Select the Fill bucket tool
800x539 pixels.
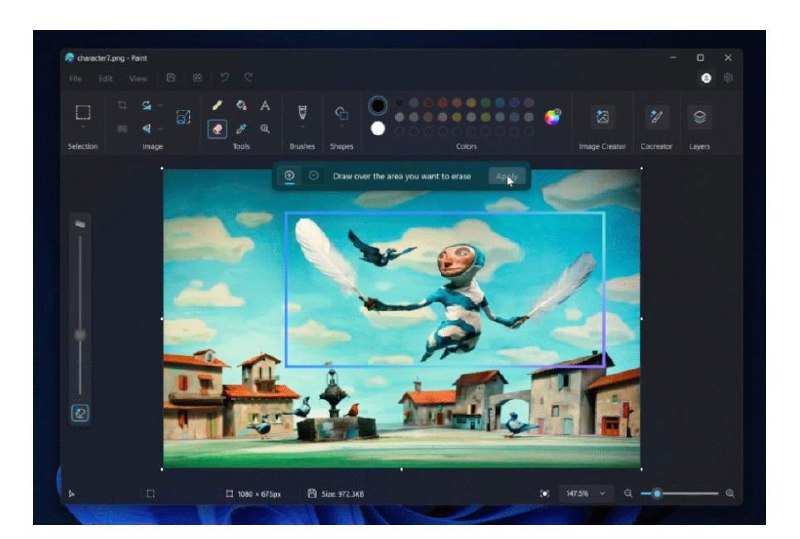tap(241, 105)
